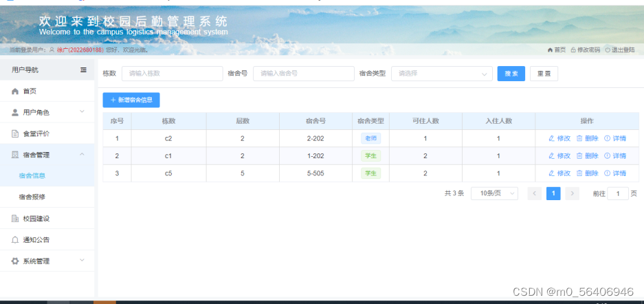
Task: Click trash icon for row 5-505
Action: (579, 173)
